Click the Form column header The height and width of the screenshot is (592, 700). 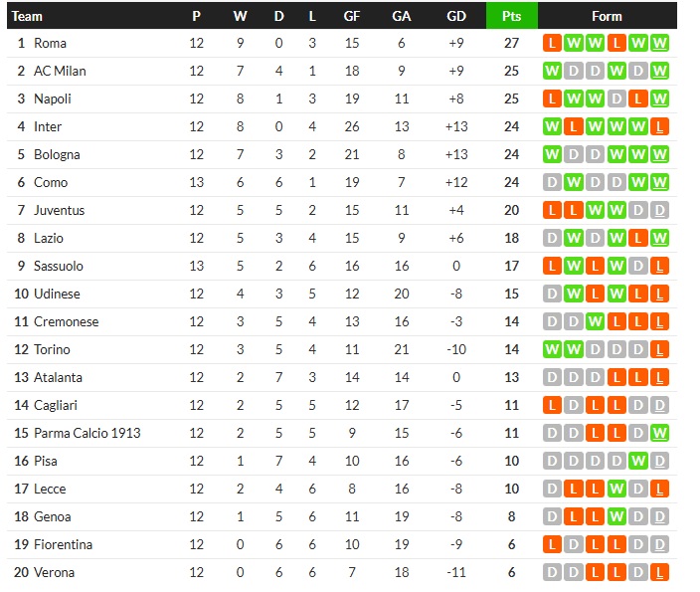pyautogui.click(x=607, y=16)
